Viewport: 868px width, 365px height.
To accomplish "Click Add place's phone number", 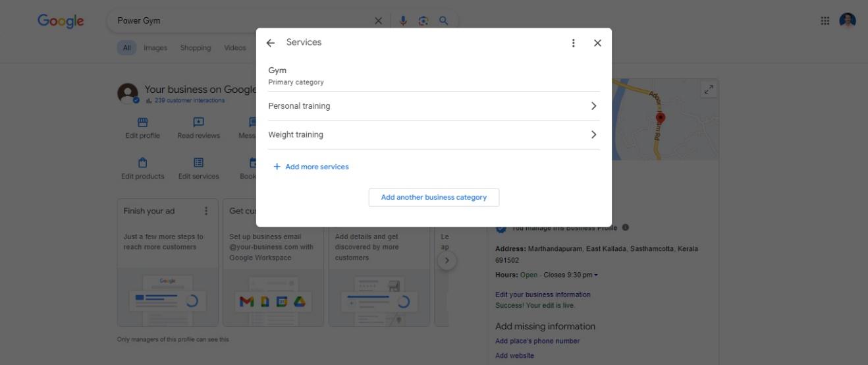I will 537,341.
